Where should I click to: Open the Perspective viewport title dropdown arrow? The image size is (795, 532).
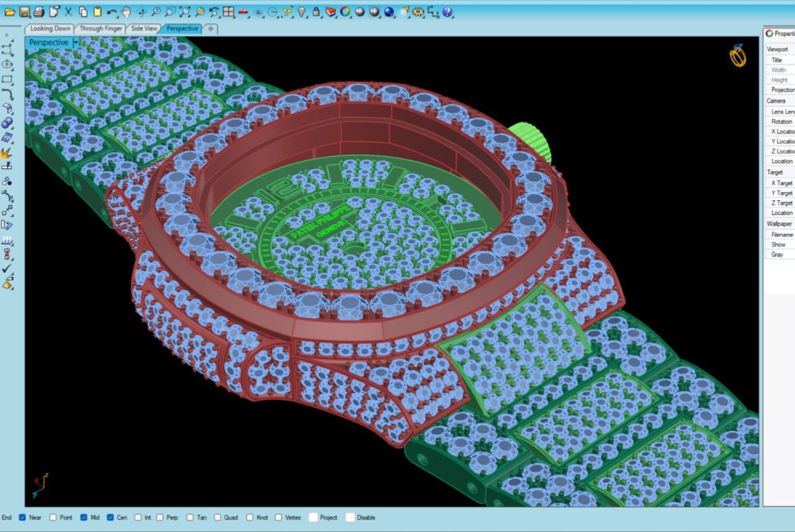(x=76, y=42)
